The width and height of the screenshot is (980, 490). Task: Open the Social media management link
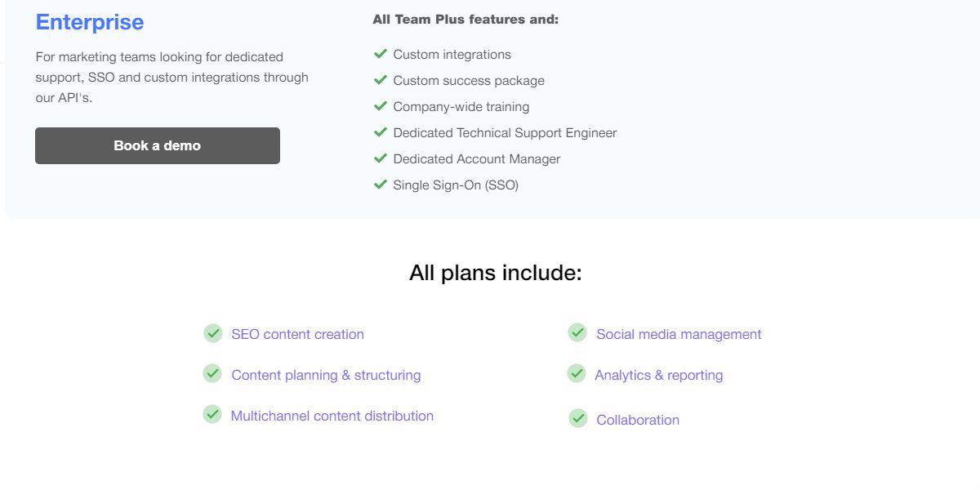(x=679, y=334)
